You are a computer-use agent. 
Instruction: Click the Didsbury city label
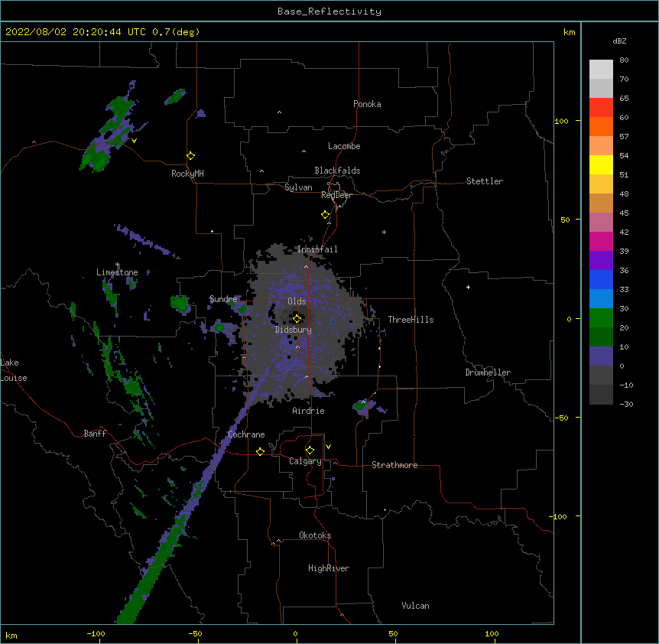point(294,330)
